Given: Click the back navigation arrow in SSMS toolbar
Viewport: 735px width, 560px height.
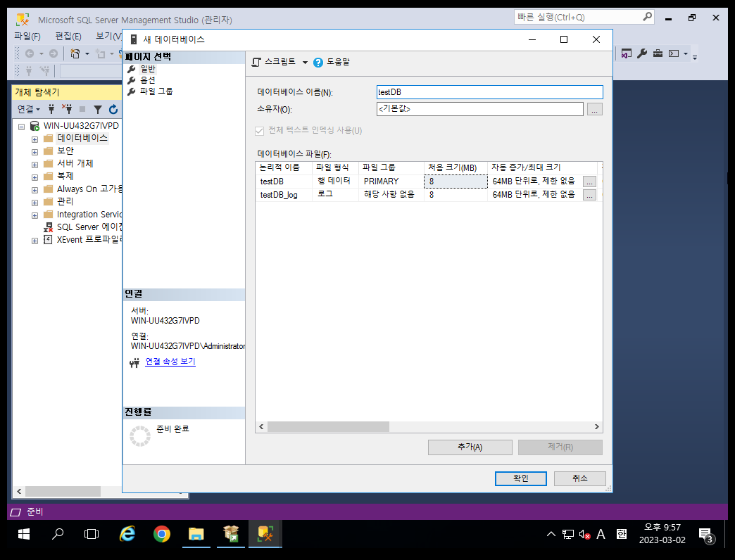Looking at the screenshot, I should pyautogui.click(x=30, y=54).
